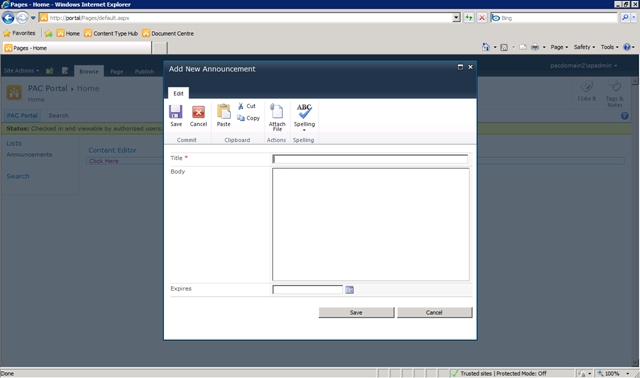Open the Tools menu
640x378 pixels.
click(x=609, y=47)
